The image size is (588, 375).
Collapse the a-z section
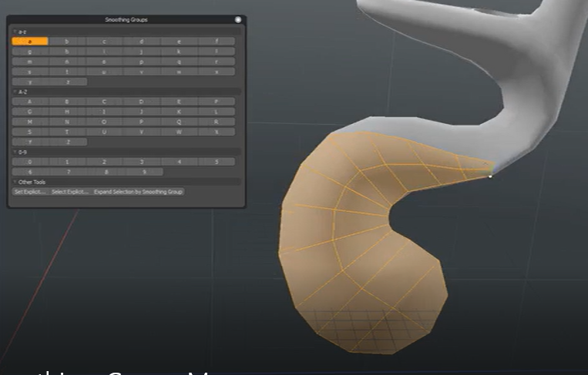coord(16,32)
